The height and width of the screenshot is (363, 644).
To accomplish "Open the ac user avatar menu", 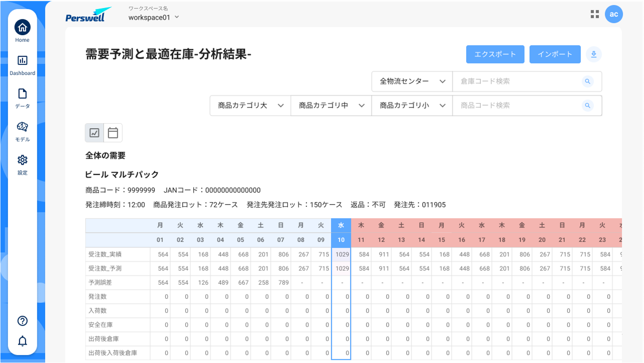I will (614, 14).
